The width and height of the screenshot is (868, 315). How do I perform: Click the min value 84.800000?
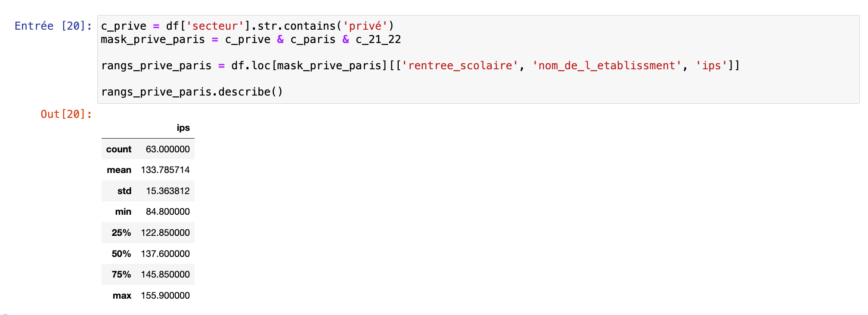point(168,212)
